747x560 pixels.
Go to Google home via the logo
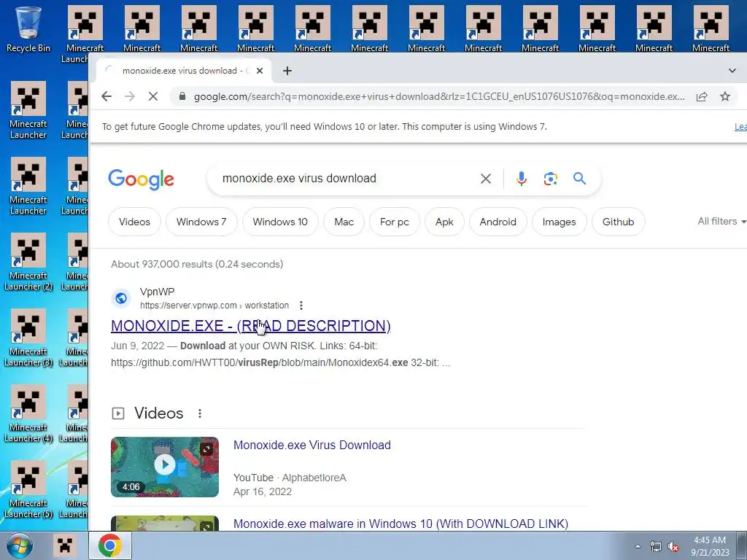pyautogui.click(x=141, y=179)
